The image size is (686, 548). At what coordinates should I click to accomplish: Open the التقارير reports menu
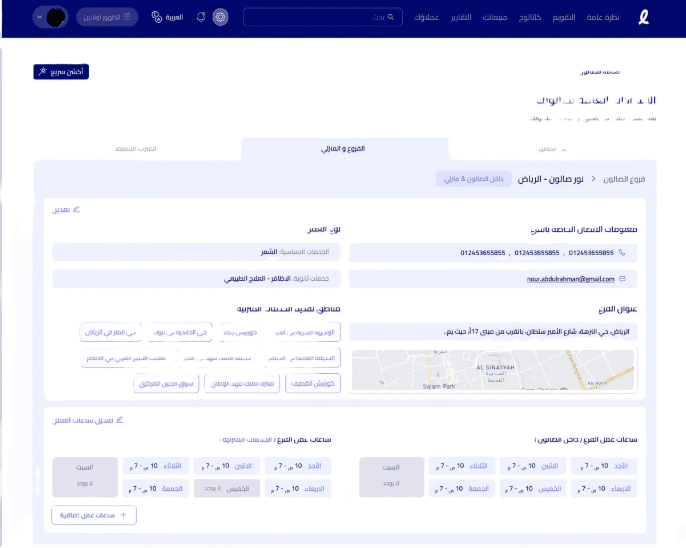[461, 17]
